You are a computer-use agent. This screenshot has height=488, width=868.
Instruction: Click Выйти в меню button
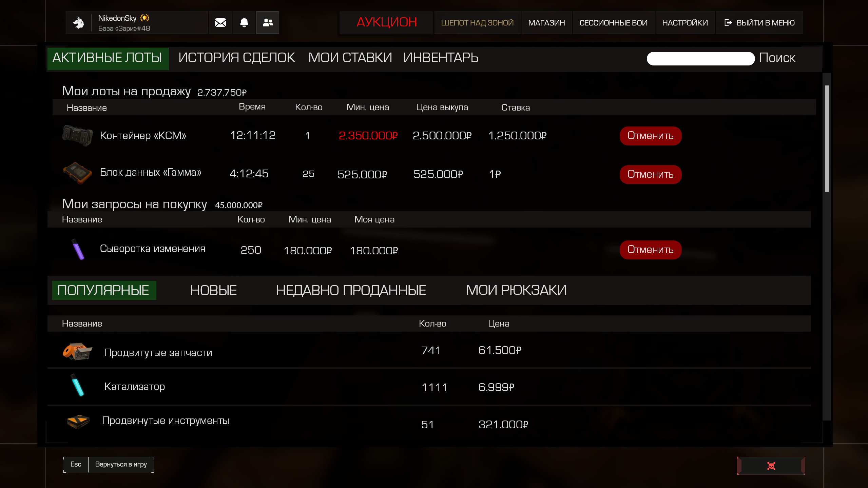point(759,23)
